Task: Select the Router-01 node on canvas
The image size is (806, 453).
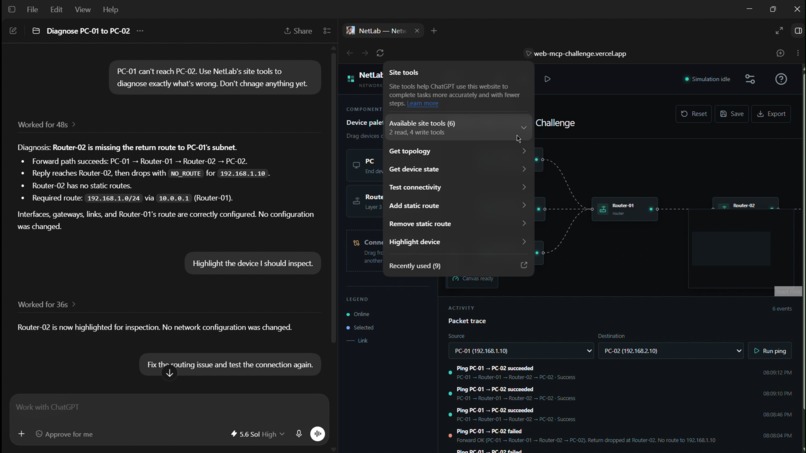Action: point(624,209)
